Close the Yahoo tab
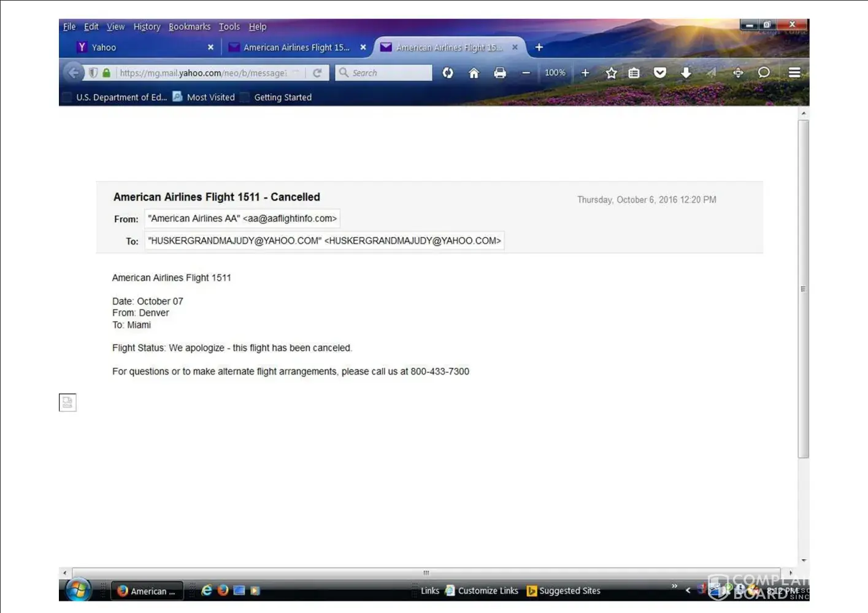868x613 pixels. click(210, 47)
